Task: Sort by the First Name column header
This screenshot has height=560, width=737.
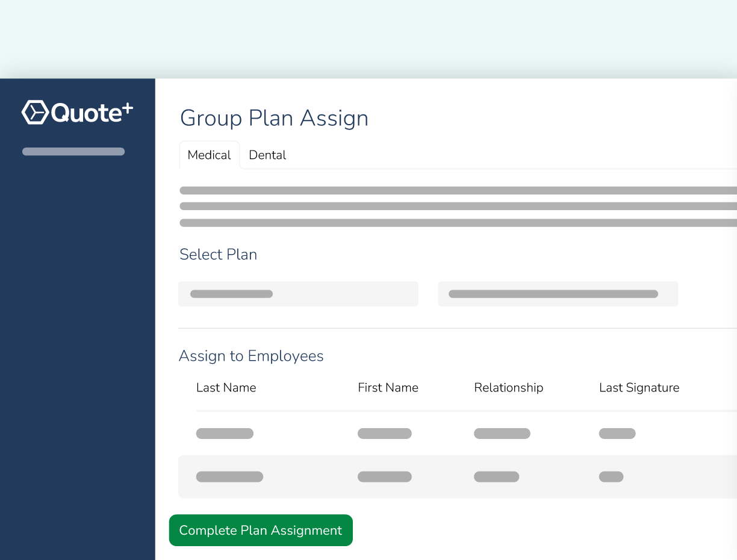Action: [388, 387]
